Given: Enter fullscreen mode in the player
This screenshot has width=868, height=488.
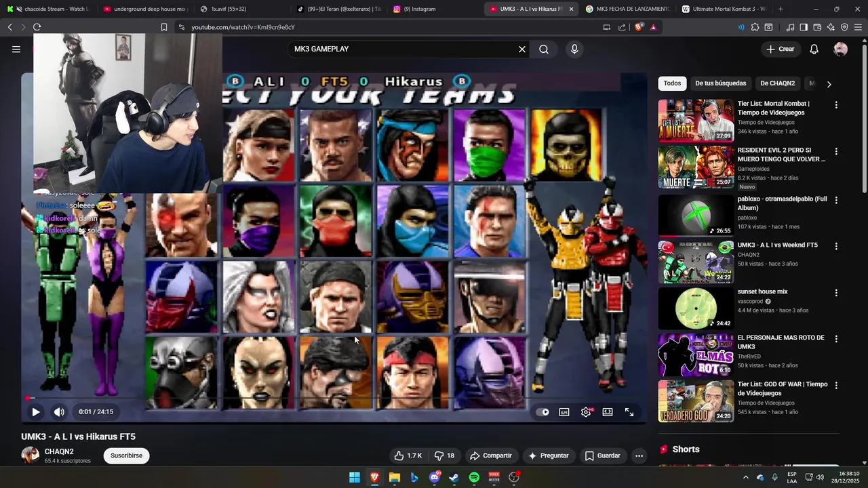Looking at the screenshot, I should coord(629,412).
